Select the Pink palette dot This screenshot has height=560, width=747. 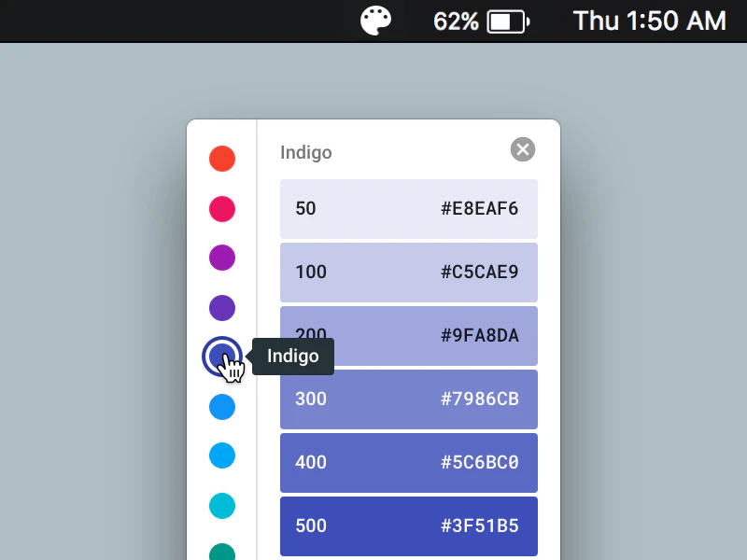point(221,209)
